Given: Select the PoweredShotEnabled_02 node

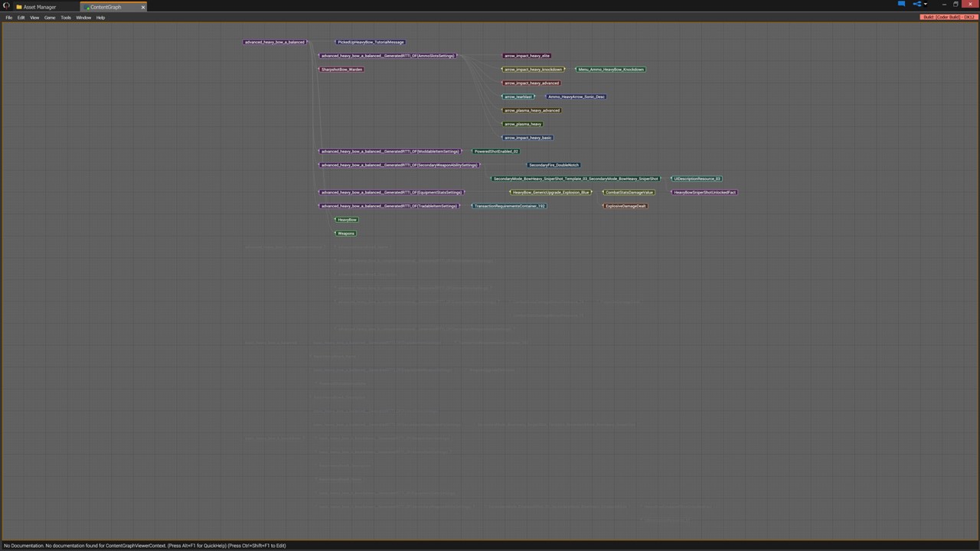Looking at the screenshot, I should pos(495,152).
